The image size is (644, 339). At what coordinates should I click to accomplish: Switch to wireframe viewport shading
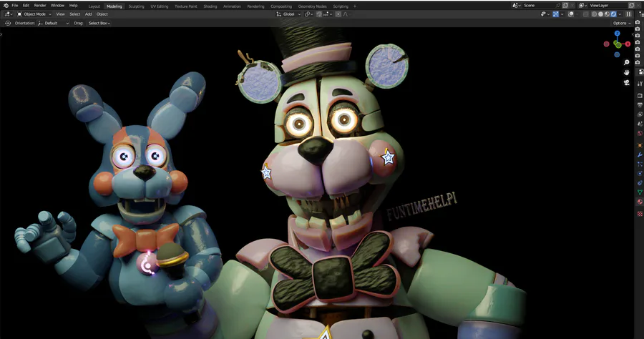pos(595,14)
